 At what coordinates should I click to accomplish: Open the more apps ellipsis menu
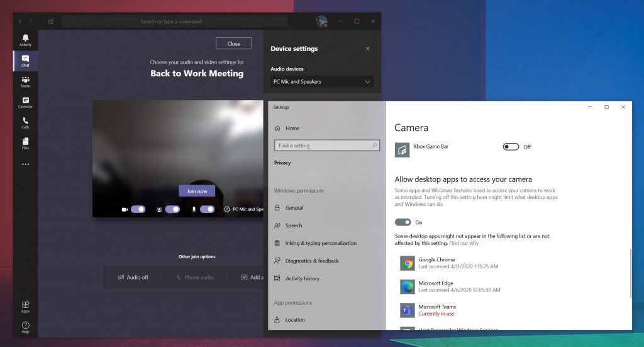point(25,164)
